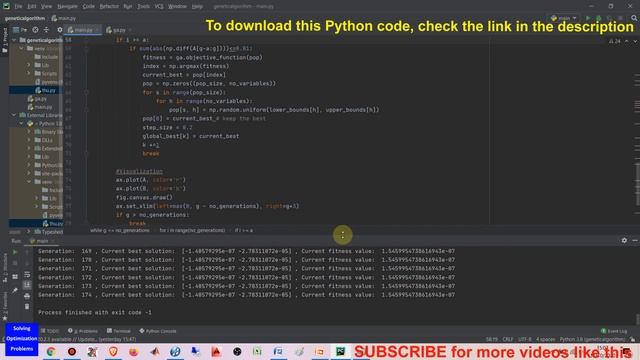The width and height of the screenshot is (640, 360).
Task: Open the Window menu
Action: click(x=178, y=7)
